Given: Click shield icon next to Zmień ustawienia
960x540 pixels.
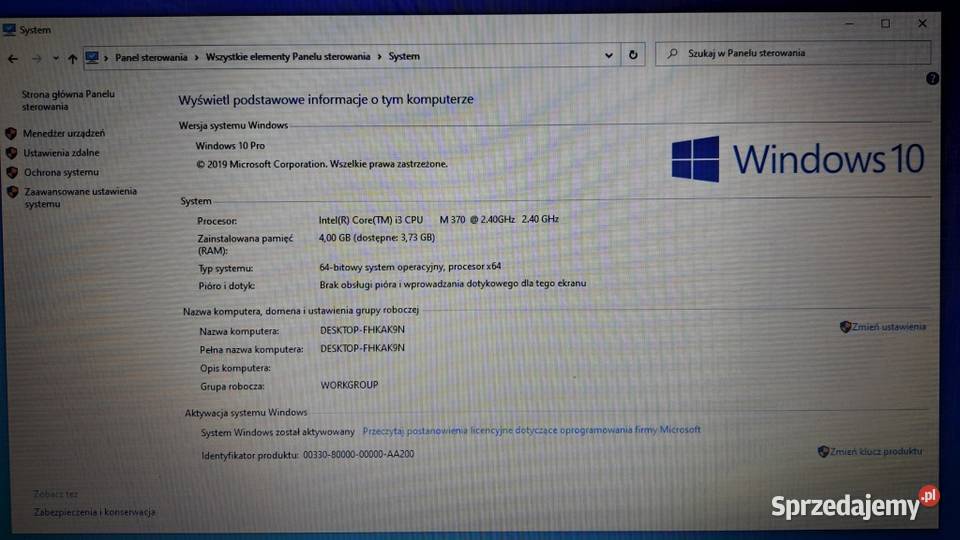Looking at the screenshot, I should (x=846, y=327).
